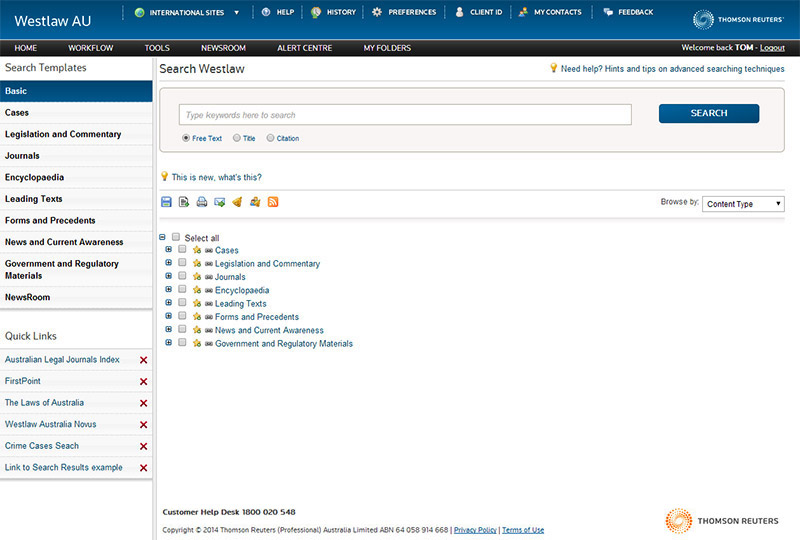Expand the Cases tree node
This screenshot has width=800, height=540.
(x=168, y=250)
